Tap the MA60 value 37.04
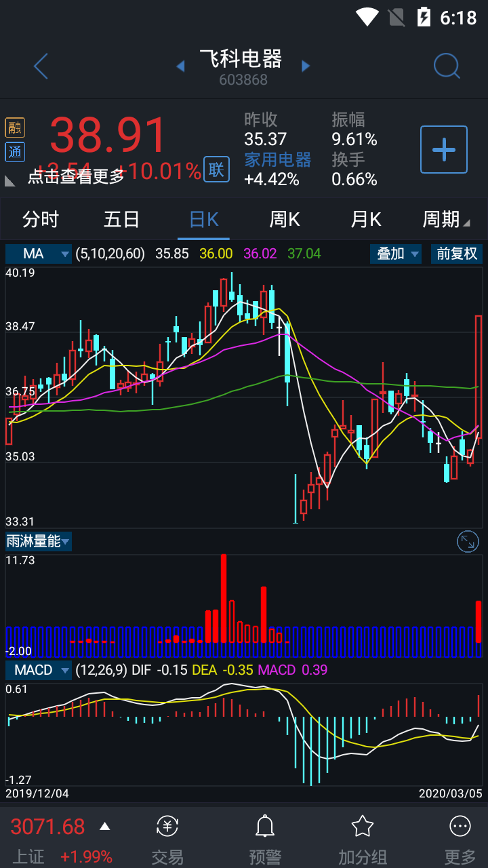488x868 pixels. (x=304, y=254)
